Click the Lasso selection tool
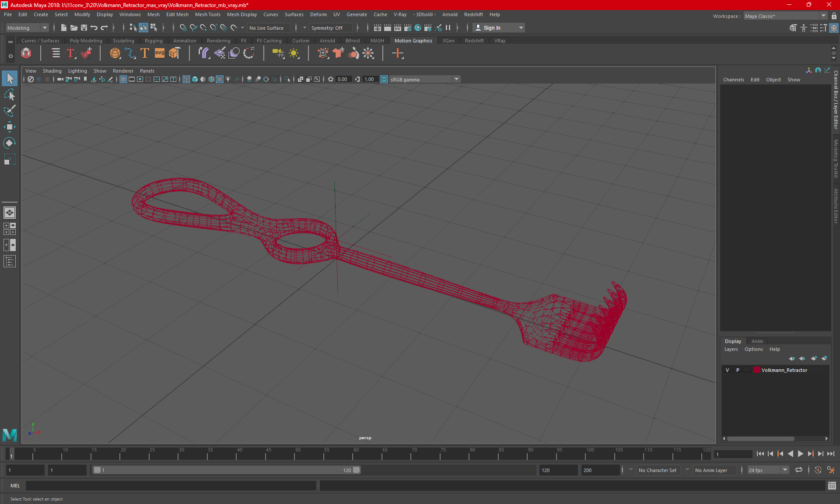The image size is (840, 504). pos(10,95)
